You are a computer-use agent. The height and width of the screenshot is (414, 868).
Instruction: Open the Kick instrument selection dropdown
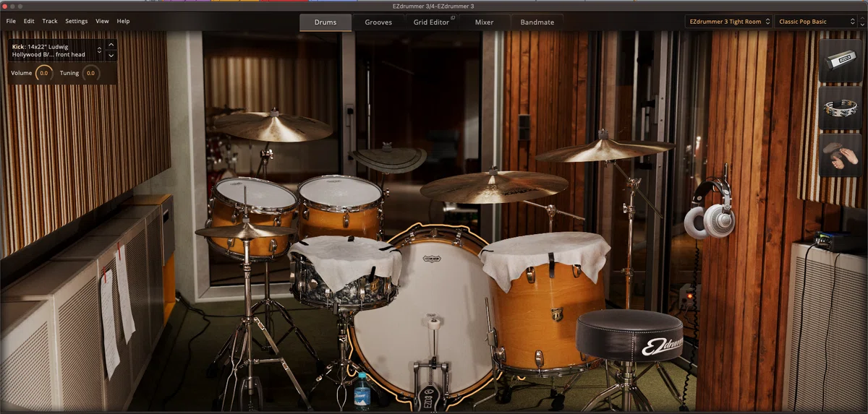[x=56, y=51]
